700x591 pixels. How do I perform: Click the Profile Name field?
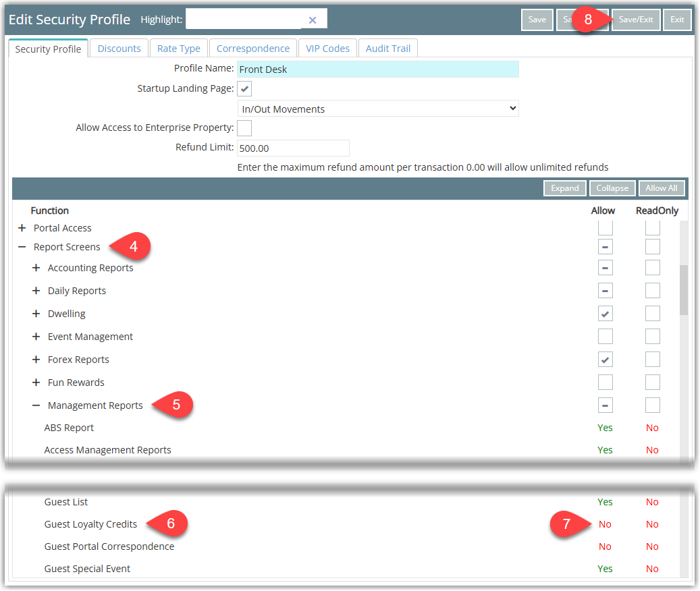(378, 69)
